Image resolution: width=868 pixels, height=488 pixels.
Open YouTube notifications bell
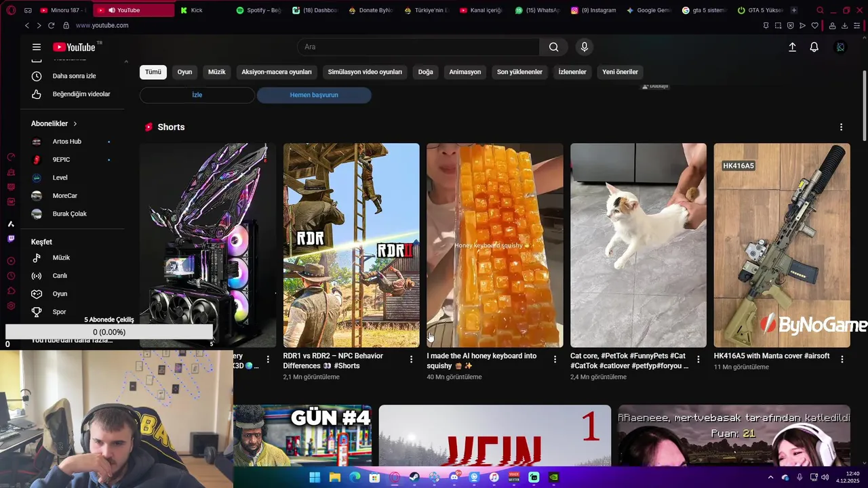point(814,47)
